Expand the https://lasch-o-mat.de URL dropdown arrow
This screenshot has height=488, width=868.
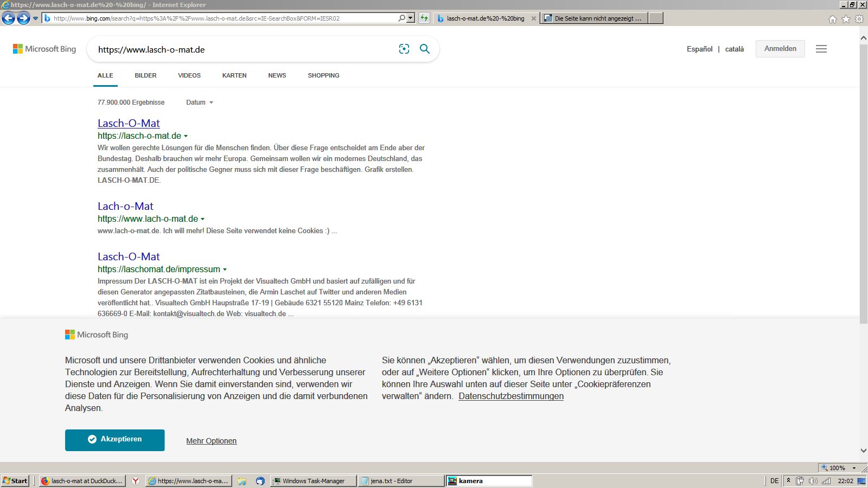coord(186,136)
